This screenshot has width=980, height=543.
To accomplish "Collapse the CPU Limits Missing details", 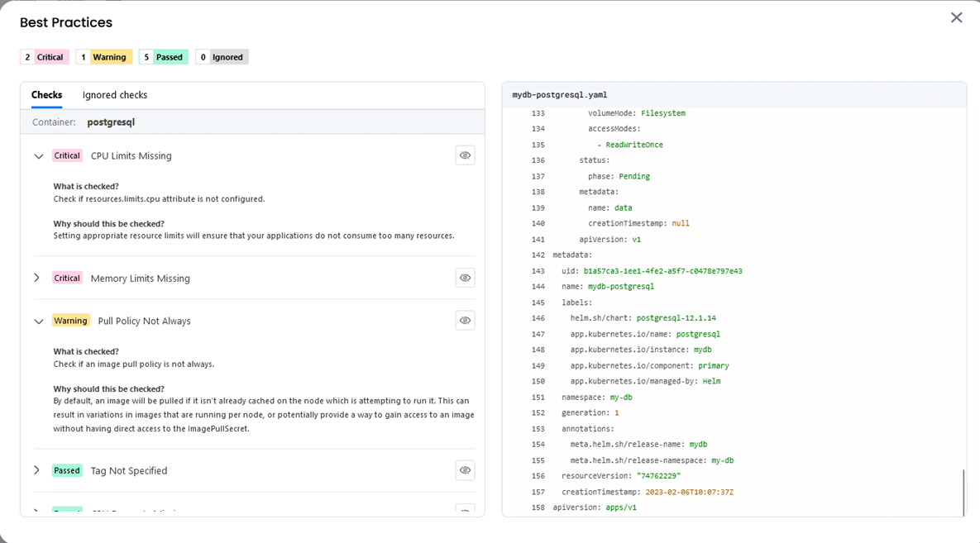I will click(x=38, y=155).
